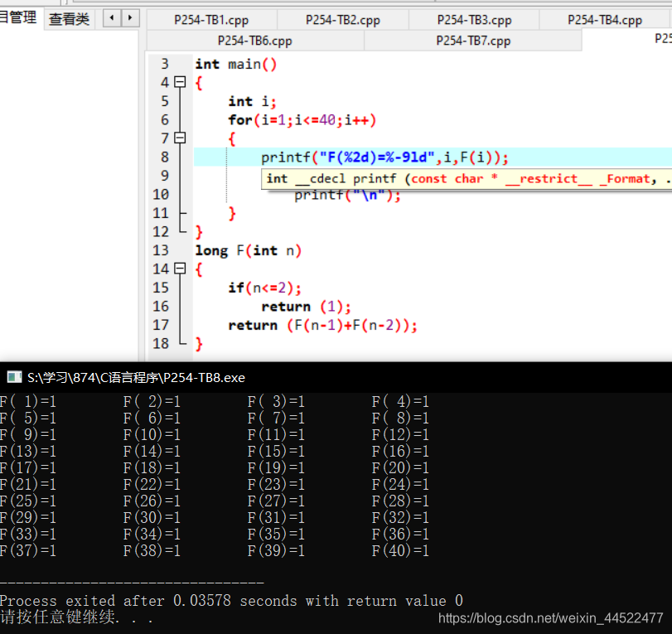672x634 pixels.
Task: Open the 管理 project management tab
Action: point(18,18)
